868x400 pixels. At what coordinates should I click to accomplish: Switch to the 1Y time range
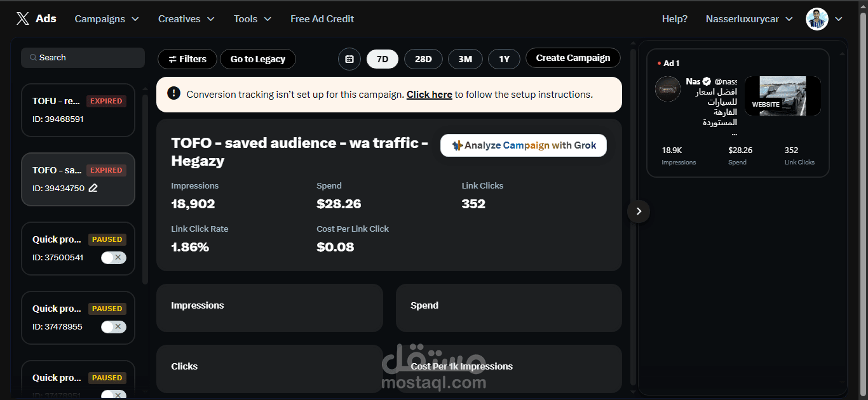tap(504, 59)
